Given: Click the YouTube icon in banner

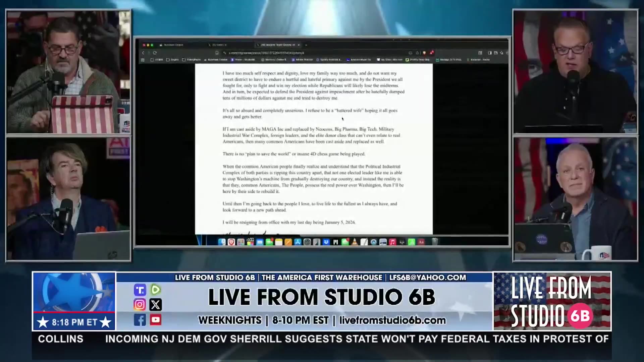Looking at the screenshot, I should coord(155,320).
